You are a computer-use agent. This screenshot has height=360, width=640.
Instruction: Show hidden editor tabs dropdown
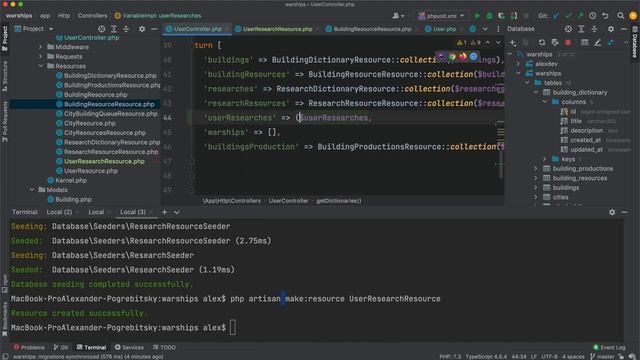485,29
